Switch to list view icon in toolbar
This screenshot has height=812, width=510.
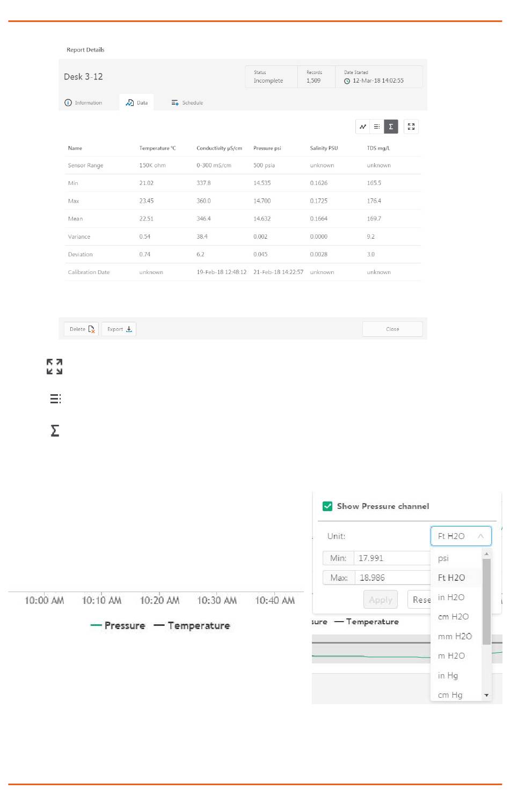377,127
